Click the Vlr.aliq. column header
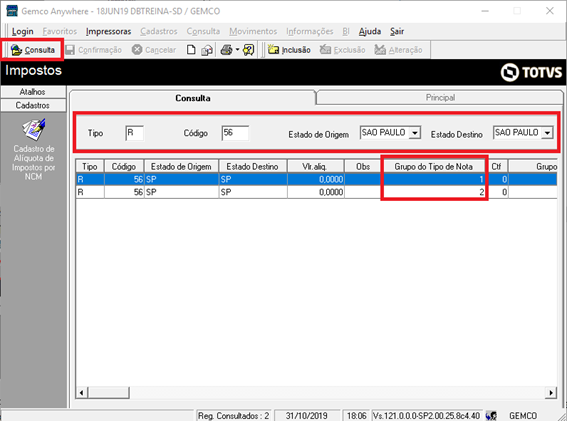Image resolution: width=567 pixels, height=421 pixels. point(315,166)
